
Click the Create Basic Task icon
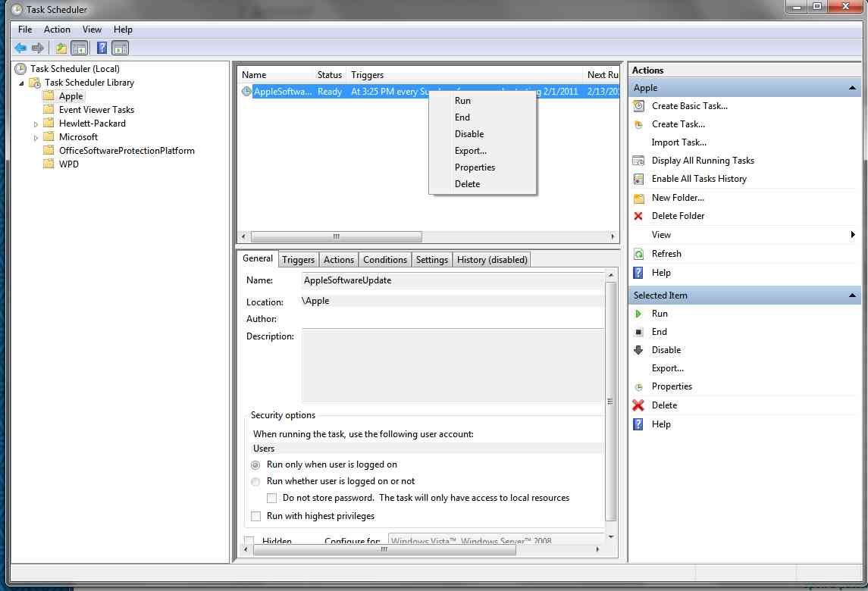(638, 106)
